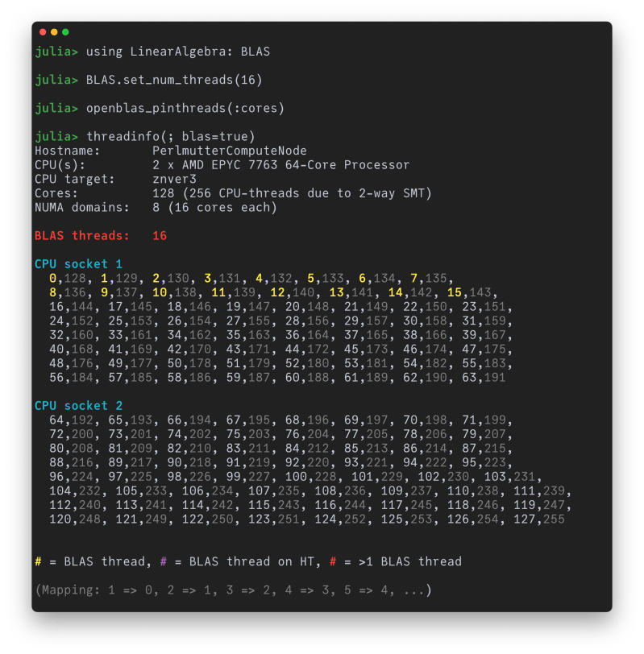The width and height of the screenshot is (644, 654).
Task: Click the 'znver3' CPU target value
Action: (x=174, y=179)
